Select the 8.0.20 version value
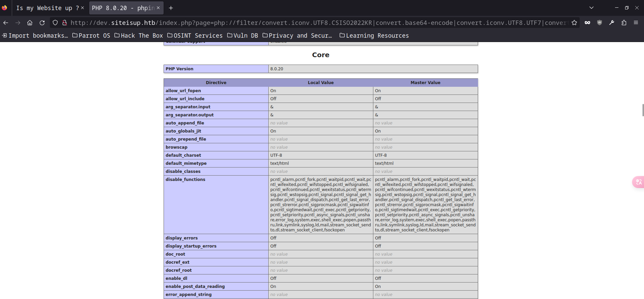 (277, 69)
